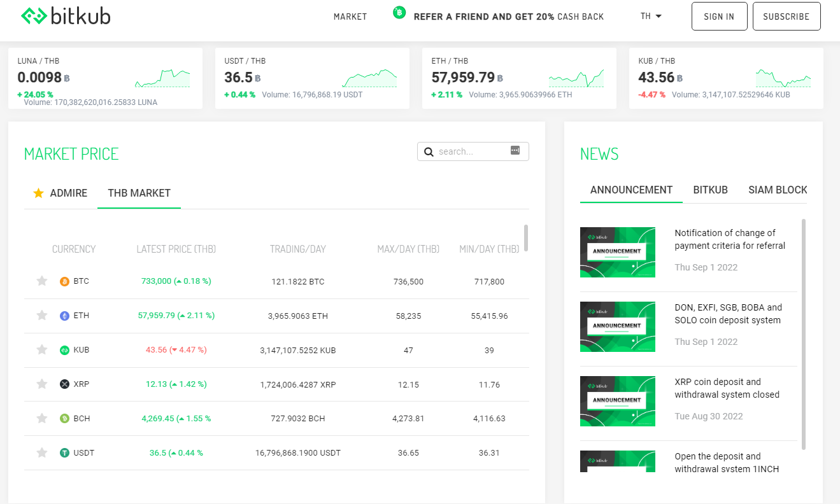Open the DON, EXFI, SGB, BOBA deposit announcement
The image size is (840, 504).
[728, 314]
